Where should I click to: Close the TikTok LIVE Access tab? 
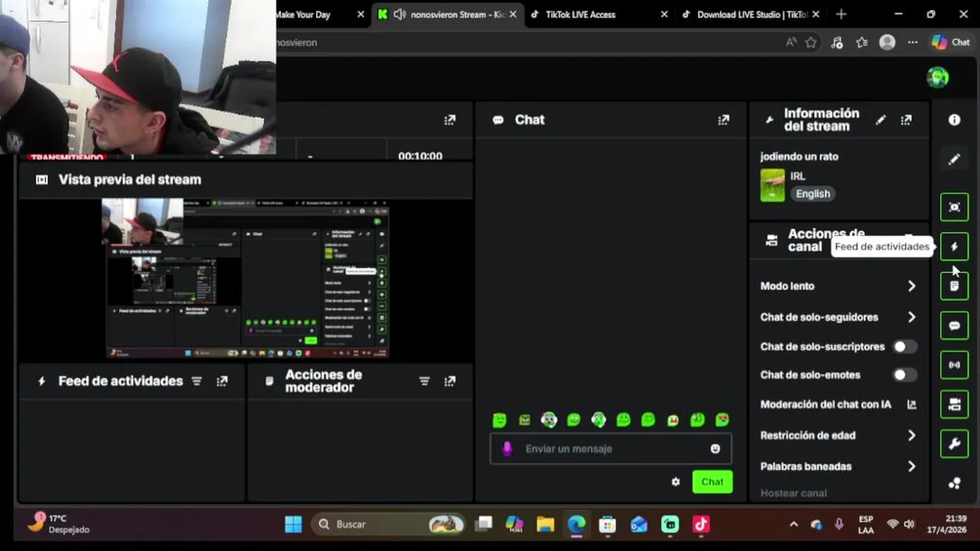(664, 15)
